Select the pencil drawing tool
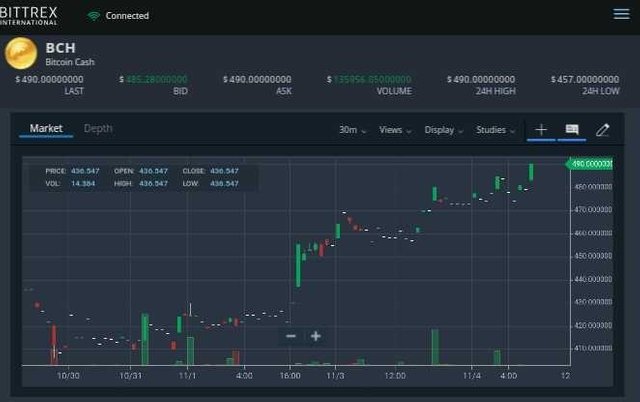This screenshot has width=640, height=402. coord(602,130)
